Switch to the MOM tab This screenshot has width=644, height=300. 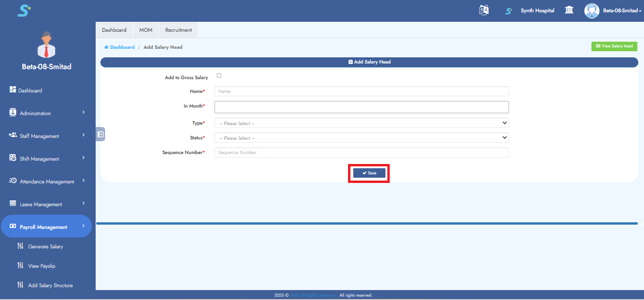(146, 30)
